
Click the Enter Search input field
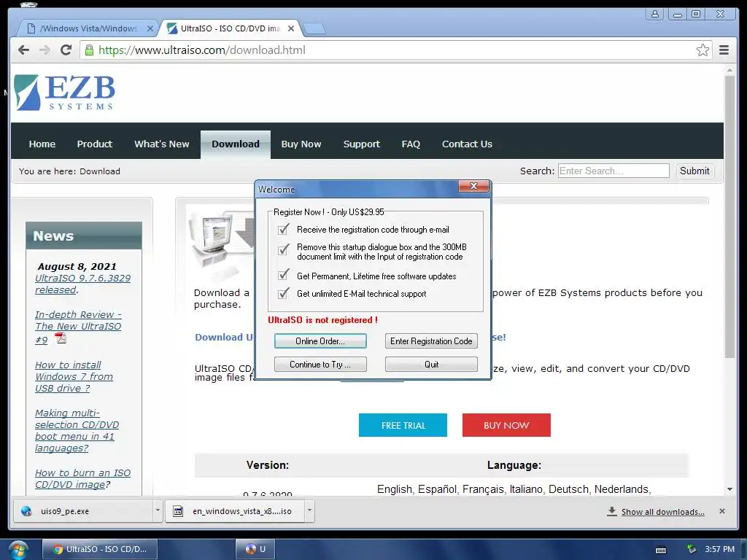coord(614,171)
